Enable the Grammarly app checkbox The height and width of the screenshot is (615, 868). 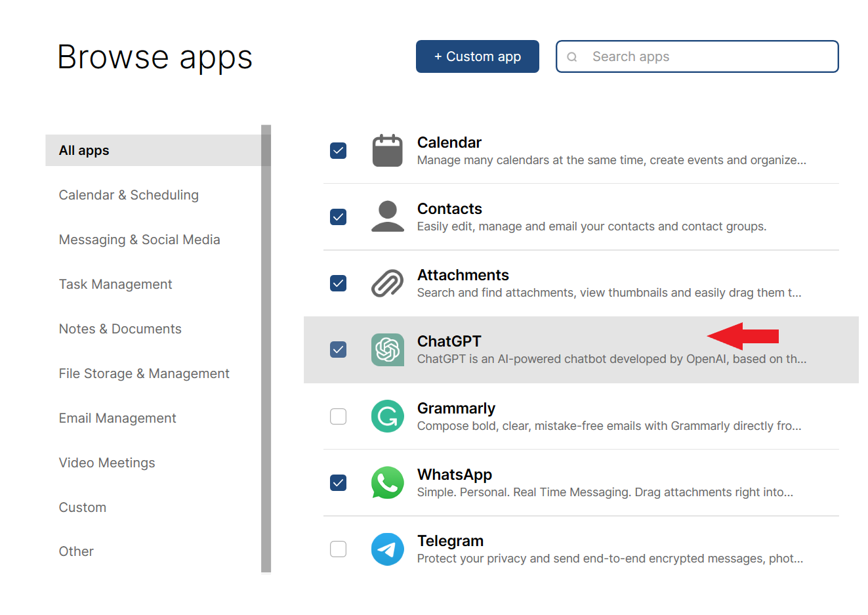[338, 416]
